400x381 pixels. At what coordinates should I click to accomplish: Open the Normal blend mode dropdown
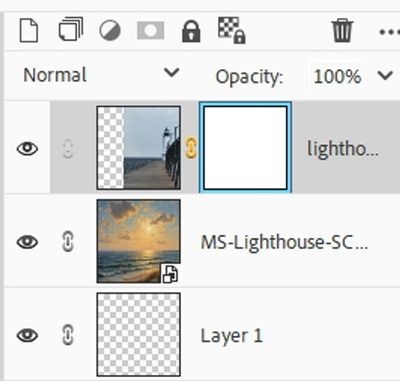pos(101,75)
